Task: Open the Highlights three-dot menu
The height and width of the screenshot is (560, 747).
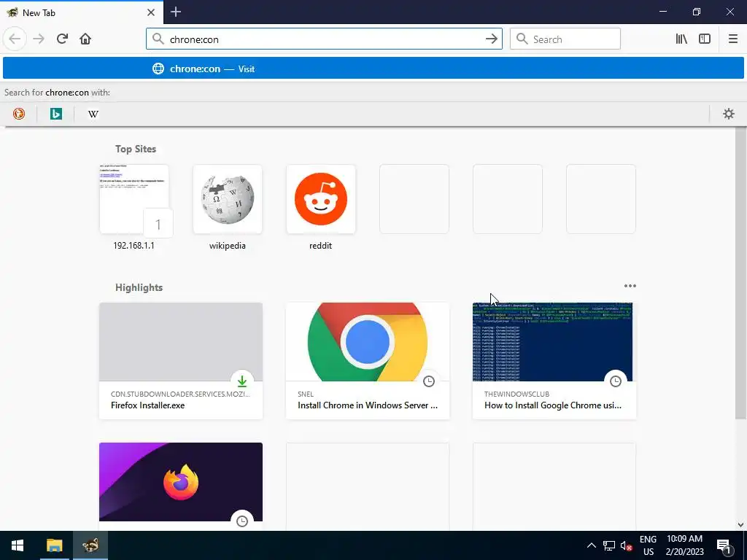Action: (630, 286)
